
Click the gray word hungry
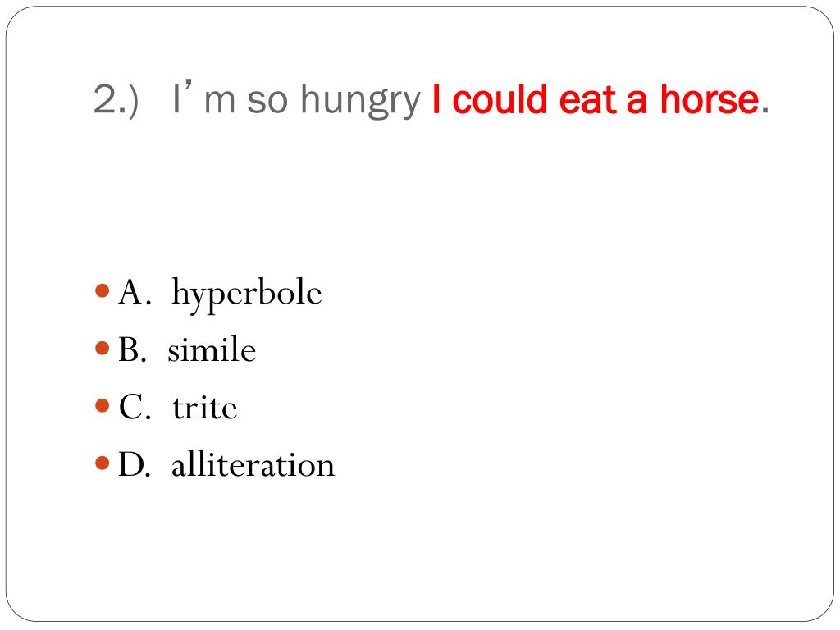[361, 102]
